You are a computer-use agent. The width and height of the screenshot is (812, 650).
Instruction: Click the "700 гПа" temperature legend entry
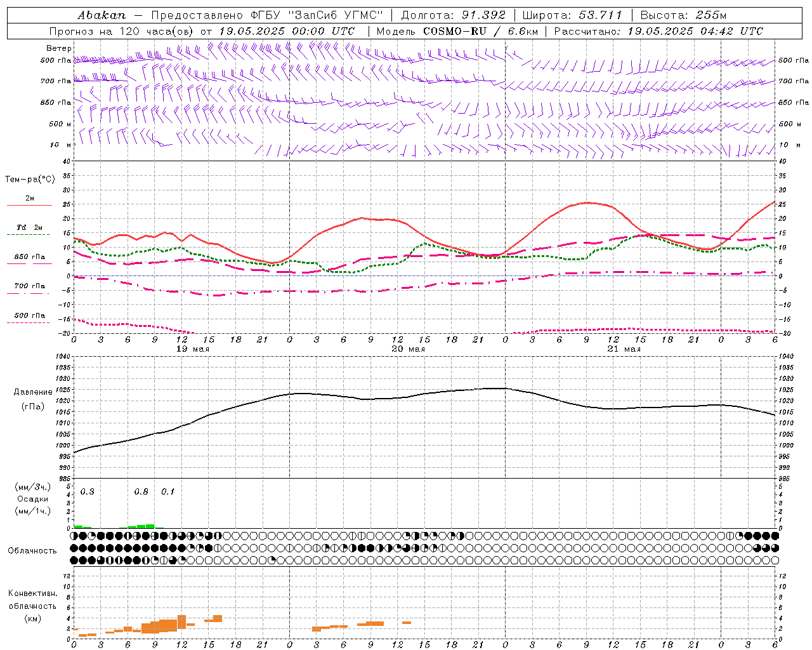(x=29, y=286)
